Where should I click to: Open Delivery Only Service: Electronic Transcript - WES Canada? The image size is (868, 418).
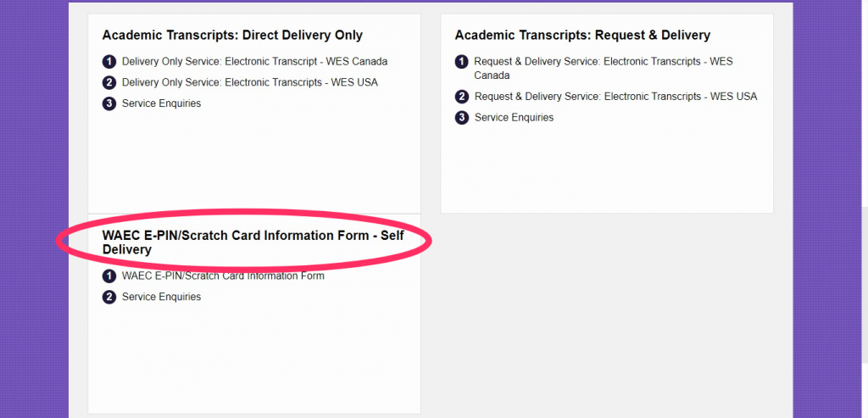[x=254, y=62]
